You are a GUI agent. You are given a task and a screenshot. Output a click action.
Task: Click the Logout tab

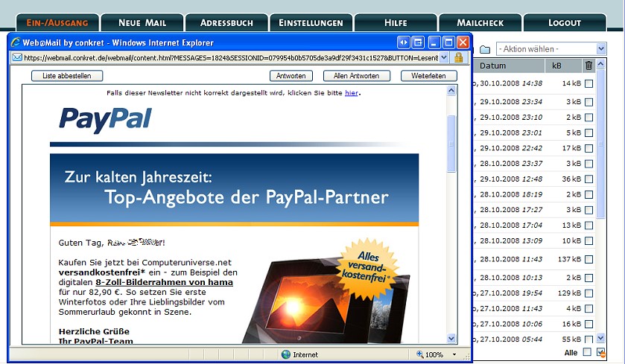pos(565,22)
